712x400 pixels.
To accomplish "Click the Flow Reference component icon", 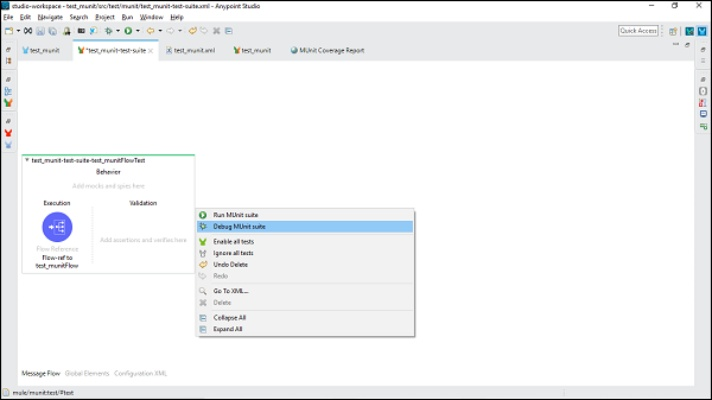I will (57, 227).
